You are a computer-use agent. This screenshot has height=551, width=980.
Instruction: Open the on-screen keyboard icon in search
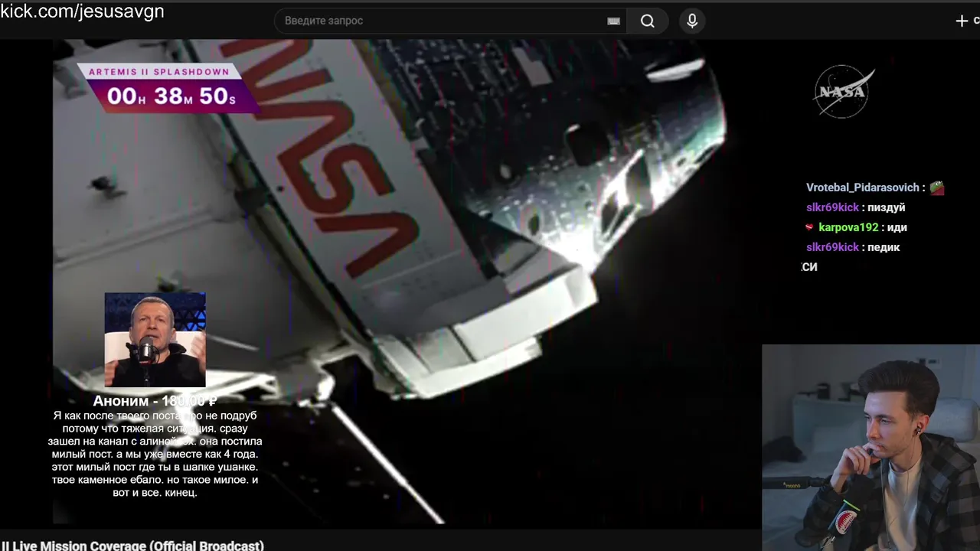(x=613, y=21)
